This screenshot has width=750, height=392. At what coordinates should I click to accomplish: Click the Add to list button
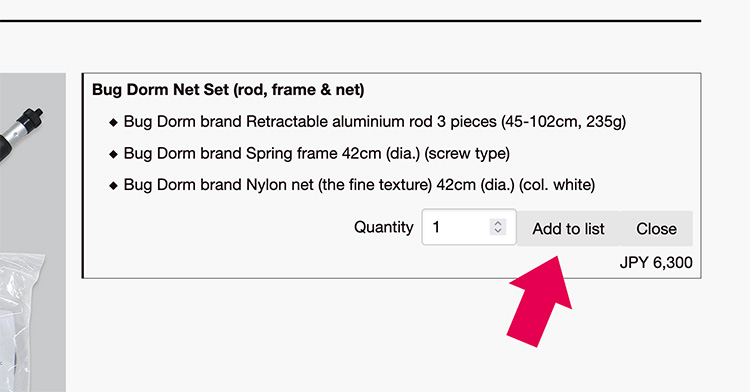click(x=568, y=229)
